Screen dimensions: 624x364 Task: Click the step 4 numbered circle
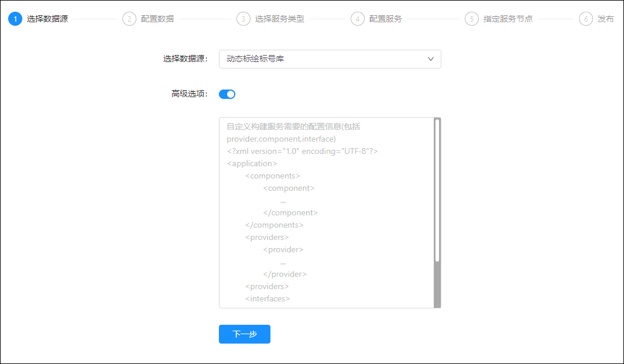click(357, 19)
